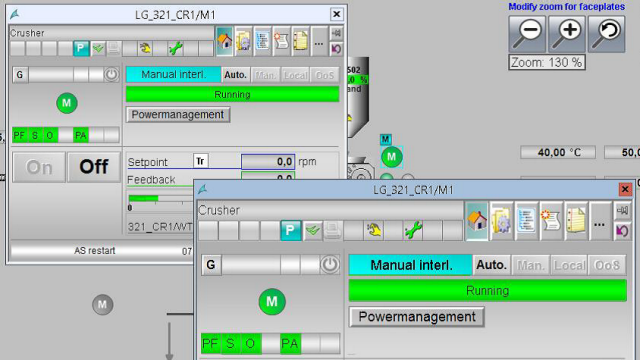The image size is (640, 360).
Task: Expand more views with the lower faceplate ellipsis button
Action: [x=599, y=221]
